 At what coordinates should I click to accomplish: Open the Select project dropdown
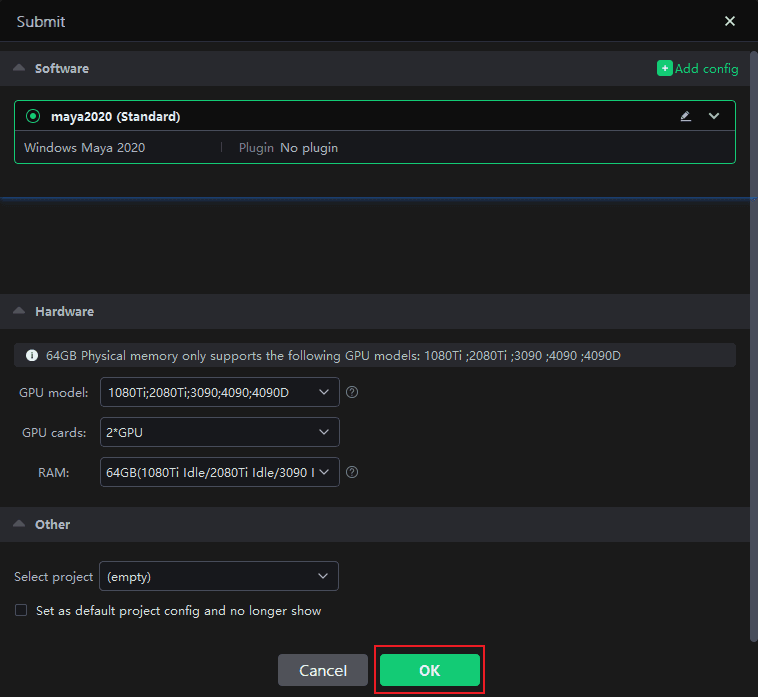pos(218,576)
